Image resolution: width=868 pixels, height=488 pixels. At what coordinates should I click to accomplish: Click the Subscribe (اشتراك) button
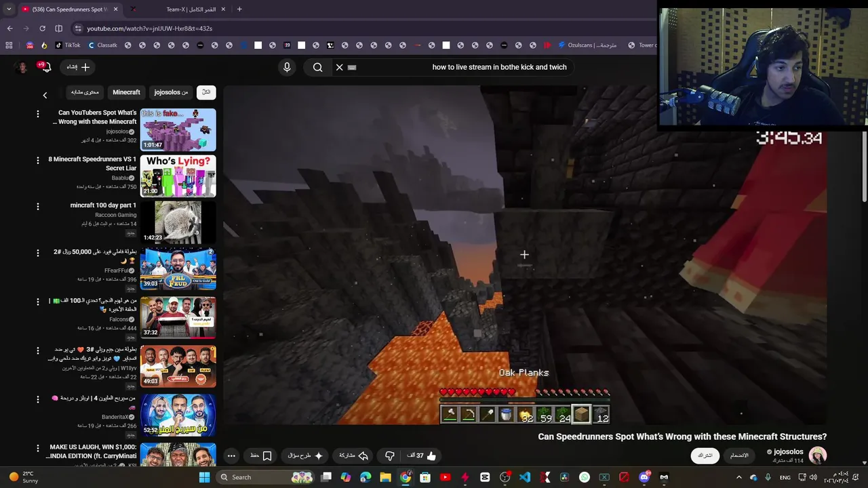coord(705,455)
